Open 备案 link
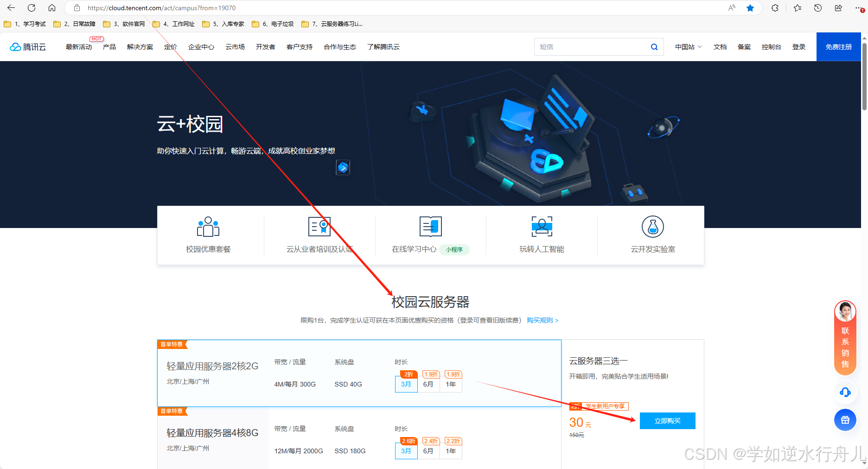868x469 pixels. pos(744,47)
